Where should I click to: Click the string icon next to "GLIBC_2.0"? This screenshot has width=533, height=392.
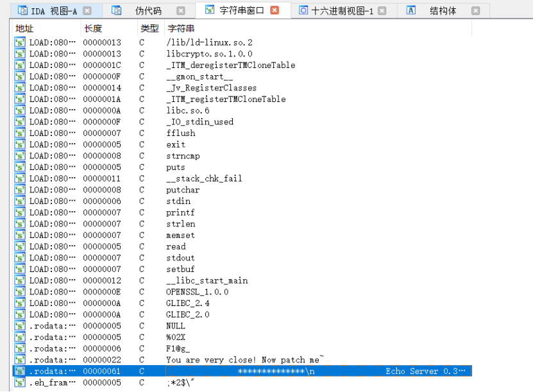19,314
